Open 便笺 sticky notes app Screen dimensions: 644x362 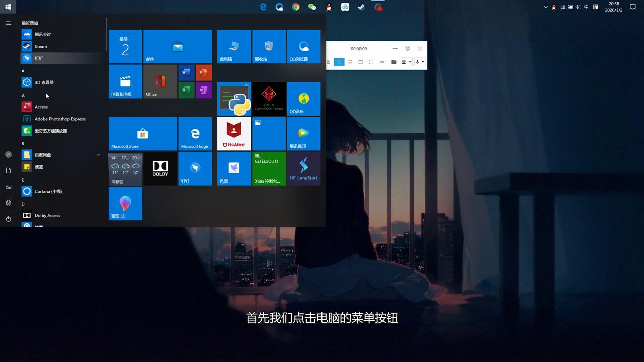(x=61, y=167)
